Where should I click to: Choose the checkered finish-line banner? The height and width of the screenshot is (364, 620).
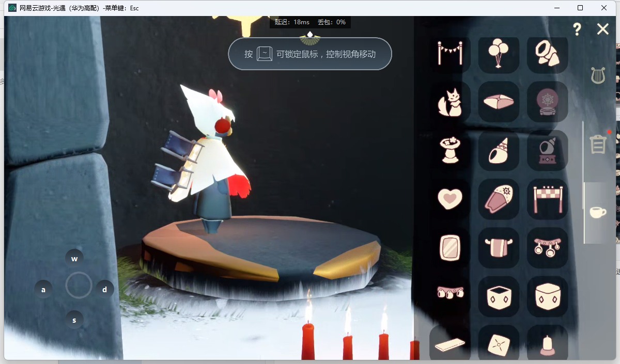click(x=547, y=199)
